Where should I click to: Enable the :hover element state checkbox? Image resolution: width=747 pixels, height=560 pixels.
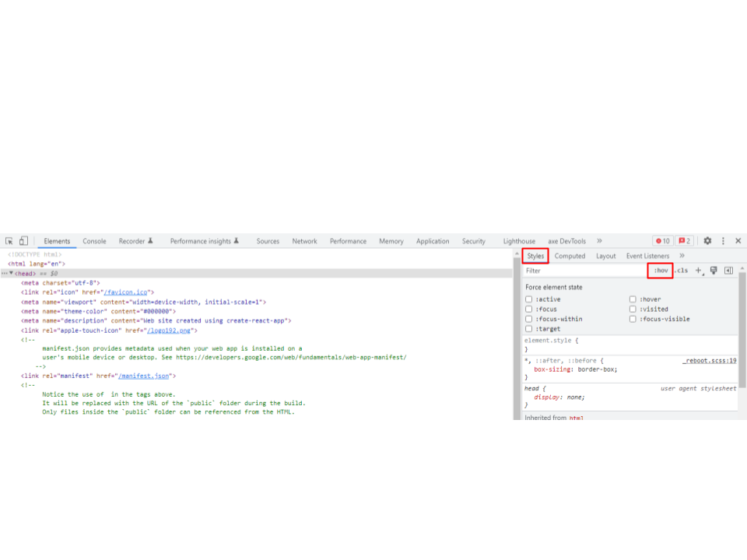633,299
